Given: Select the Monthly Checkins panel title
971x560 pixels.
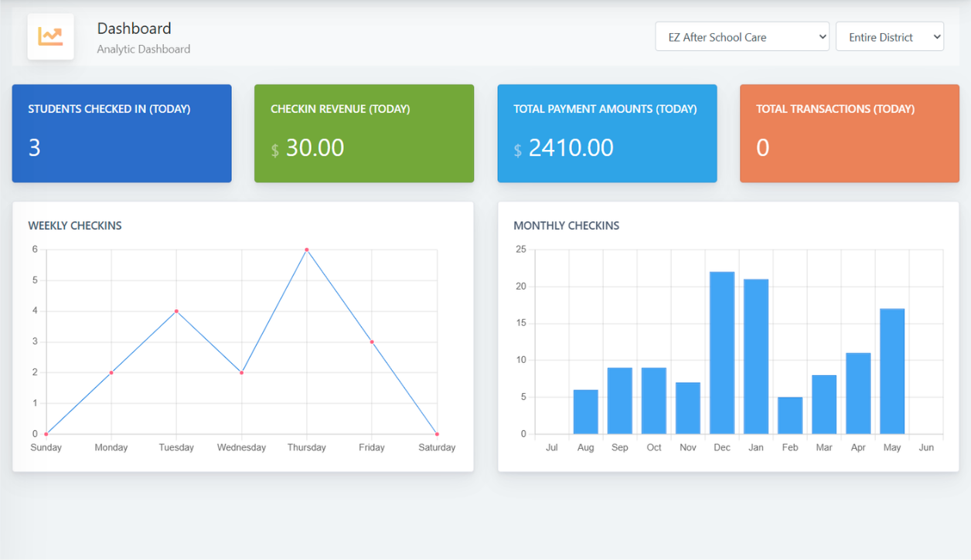Looking at the screenshot, I should [x=567, y=226].
